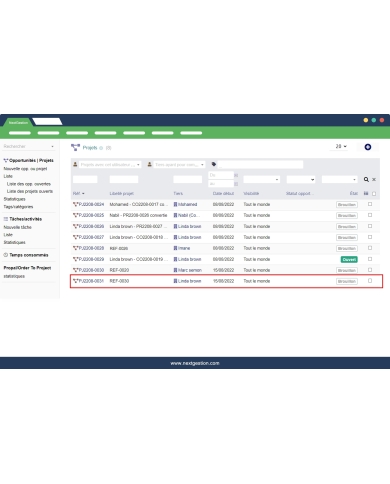Click company icon next to Marc semon

pyautogui.click(x=175, y=270)
